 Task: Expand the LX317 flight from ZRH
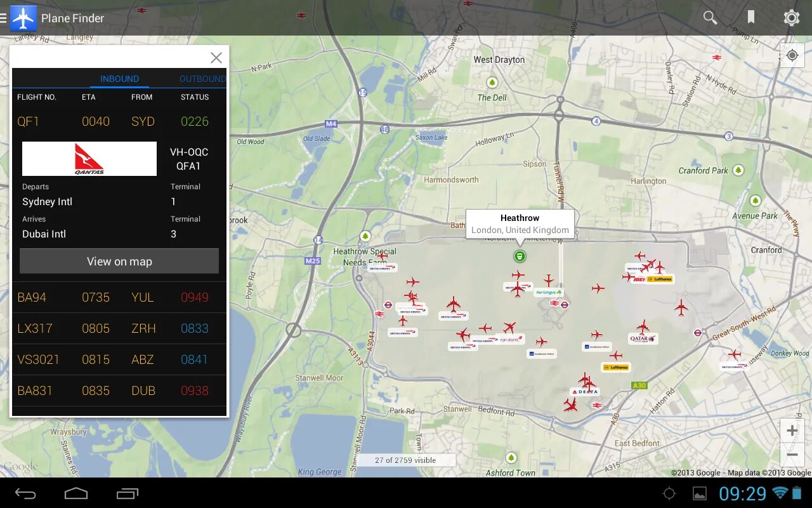pyautogui.click(x=119, y=328)
